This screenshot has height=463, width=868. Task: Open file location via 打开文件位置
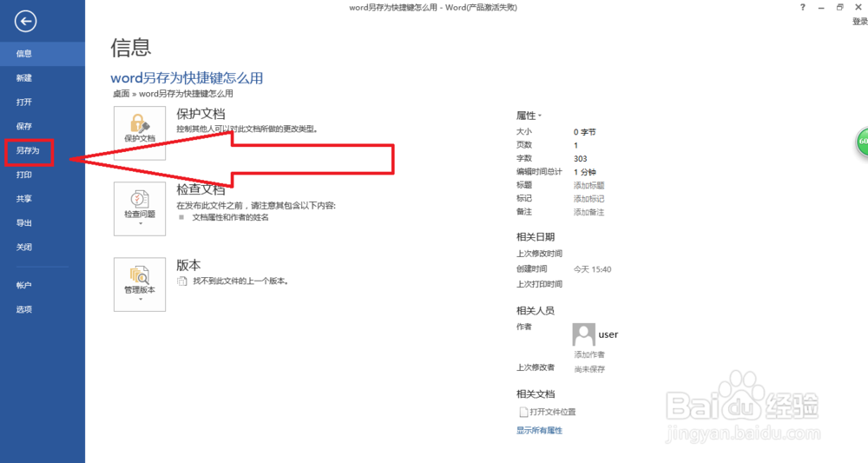(x=553, y=412)
